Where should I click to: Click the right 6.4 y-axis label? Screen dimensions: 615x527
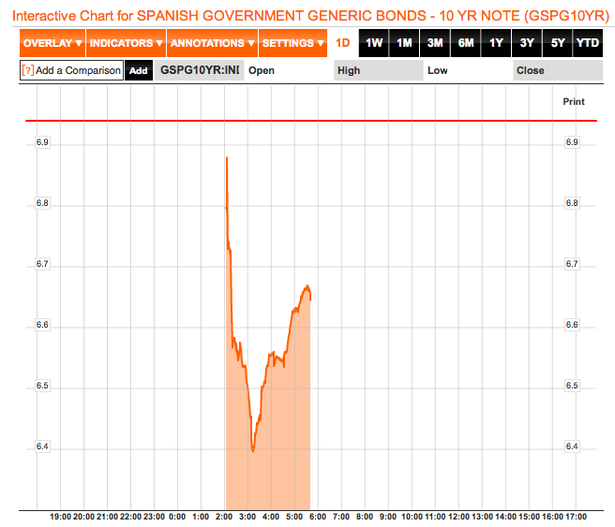point(572,446)
